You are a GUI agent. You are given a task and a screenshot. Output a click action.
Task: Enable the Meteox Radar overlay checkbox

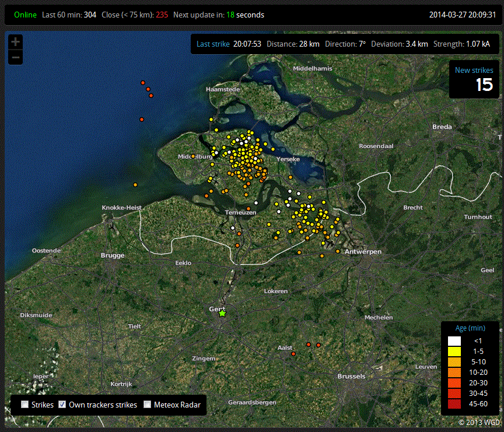click(x=147, y=405)
